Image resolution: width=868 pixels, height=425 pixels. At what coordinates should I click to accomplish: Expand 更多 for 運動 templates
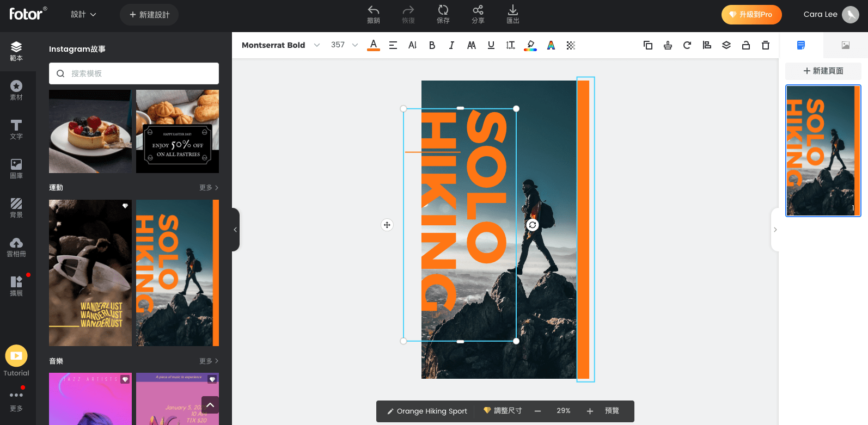point(209,188)
